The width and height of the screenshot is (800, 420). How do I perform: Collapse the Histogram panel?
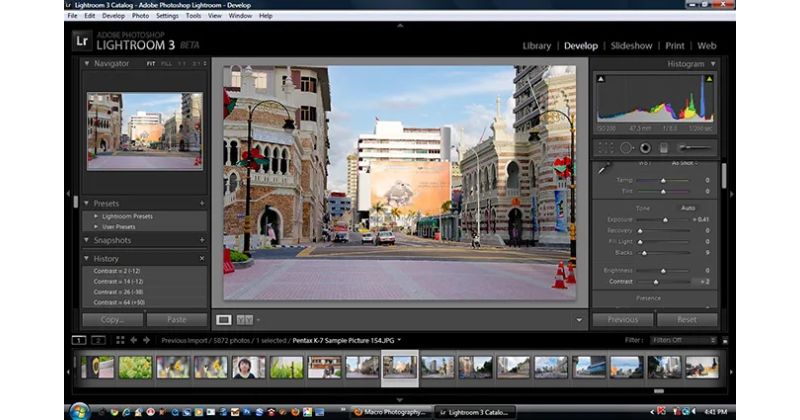[713, 64]
